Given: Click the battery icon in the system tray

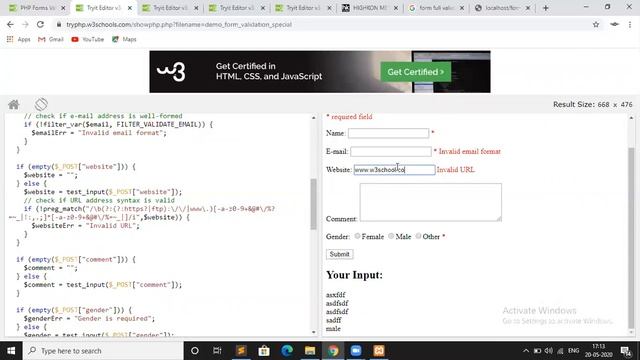Looking at the screenshot, I should (537, 351).
